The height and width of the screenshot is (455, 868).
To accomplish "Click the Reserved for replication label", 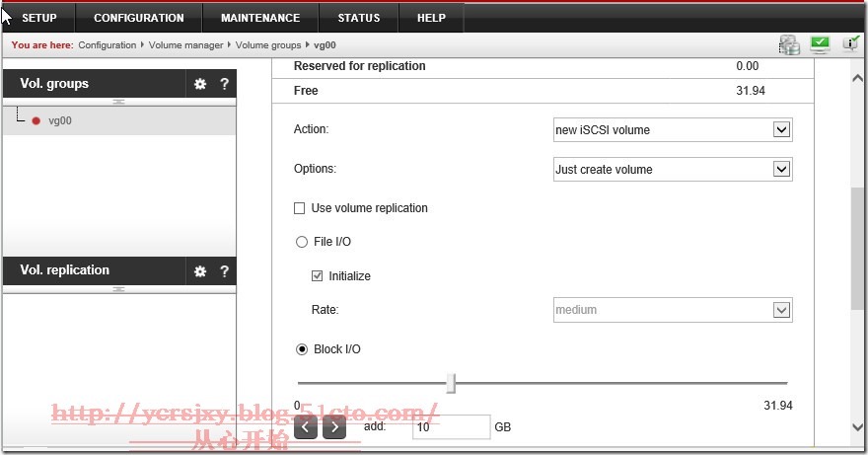I will 360,66.
